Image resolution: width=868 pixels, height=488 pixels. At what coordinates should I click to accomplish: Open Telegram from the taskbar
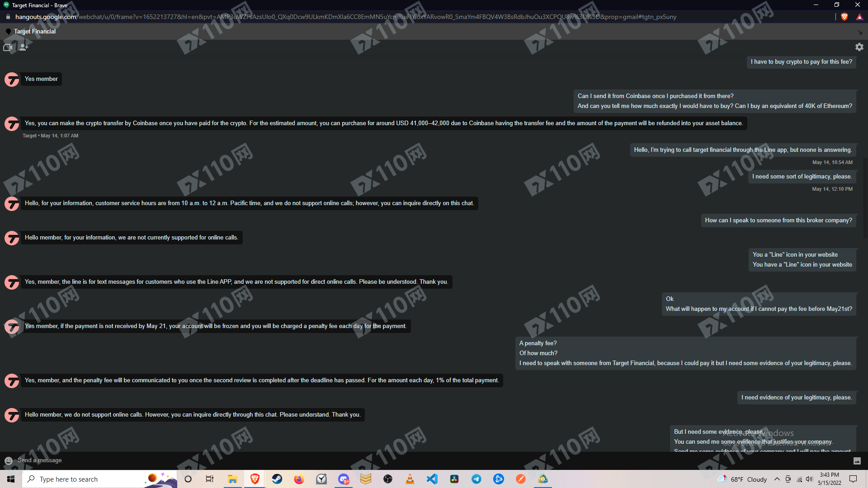tap(476, 479)
